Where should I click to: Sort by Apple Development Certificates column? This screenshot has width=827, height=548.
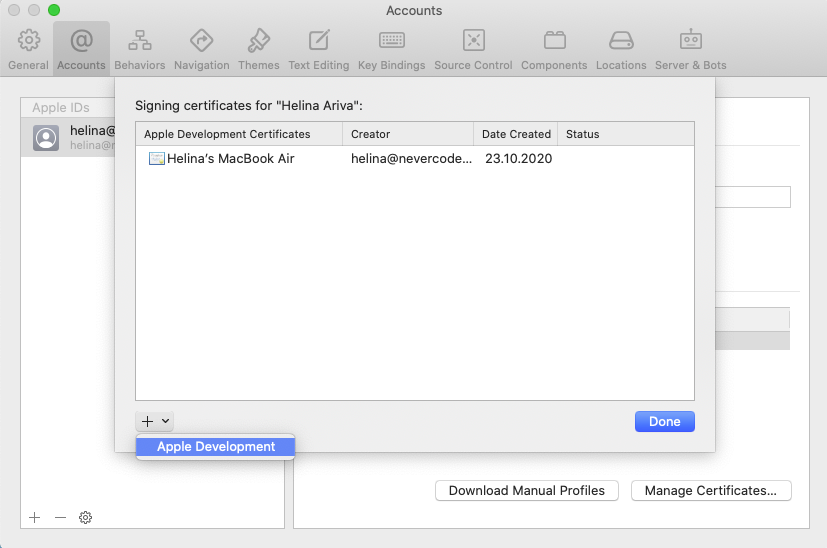(x=239, y=134)
